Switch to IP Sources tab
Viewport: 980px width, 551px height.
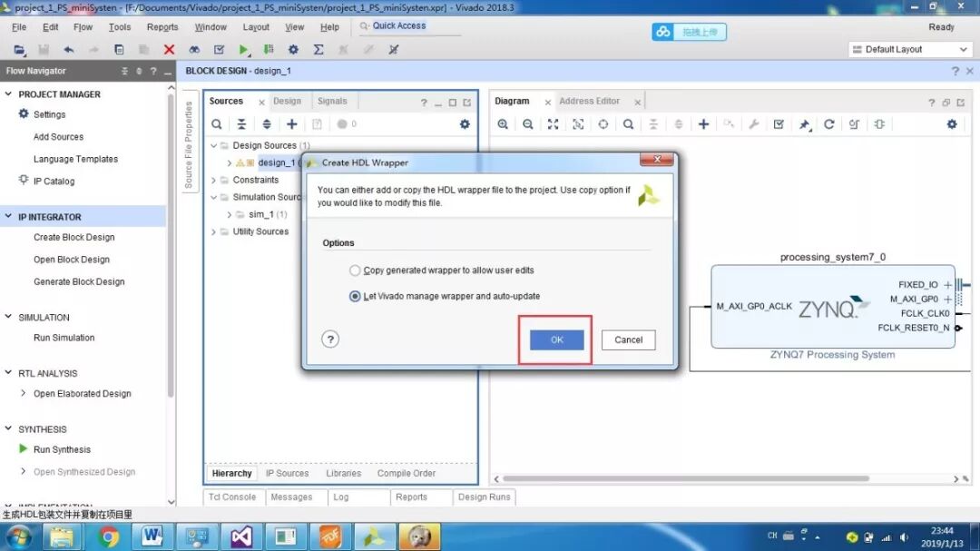287,474
